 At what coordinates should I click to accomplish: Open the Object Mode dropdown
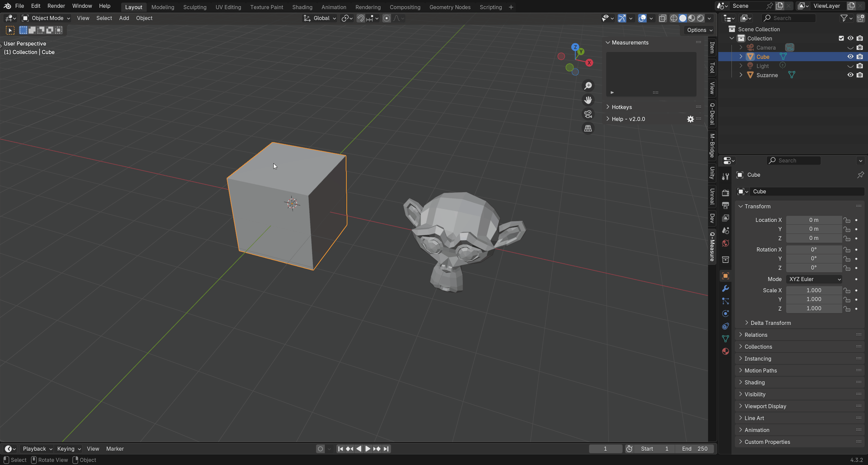point(46,18)
